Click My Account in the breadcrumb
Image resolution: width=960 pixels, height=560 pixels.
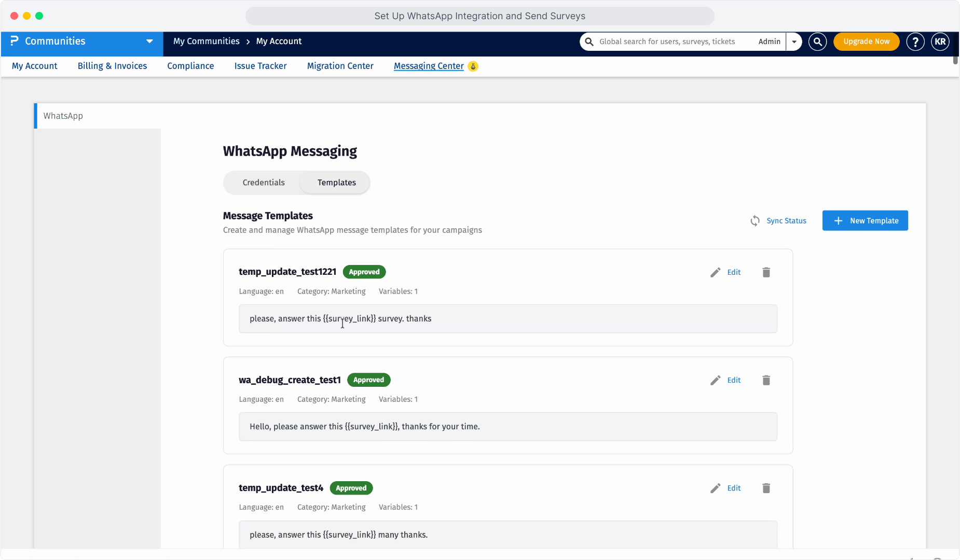[279, 41]
